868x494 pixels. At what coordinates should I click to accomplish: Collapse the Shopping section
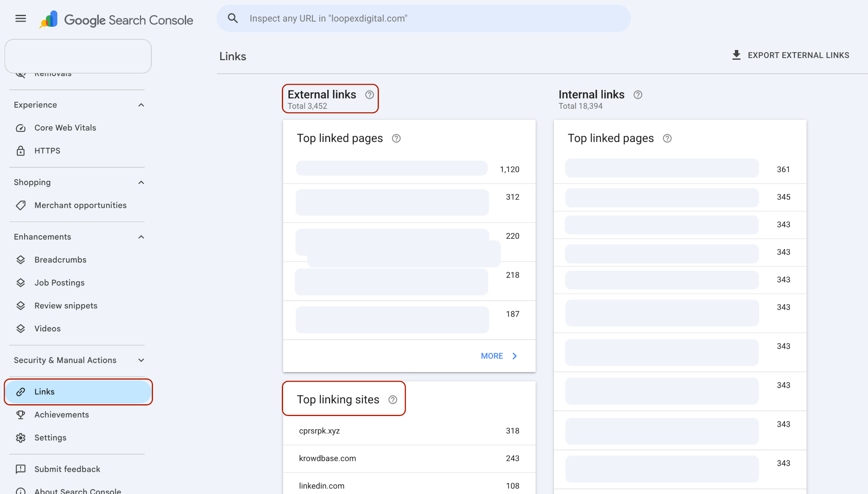pyautogui.click(x=141, y=183)
